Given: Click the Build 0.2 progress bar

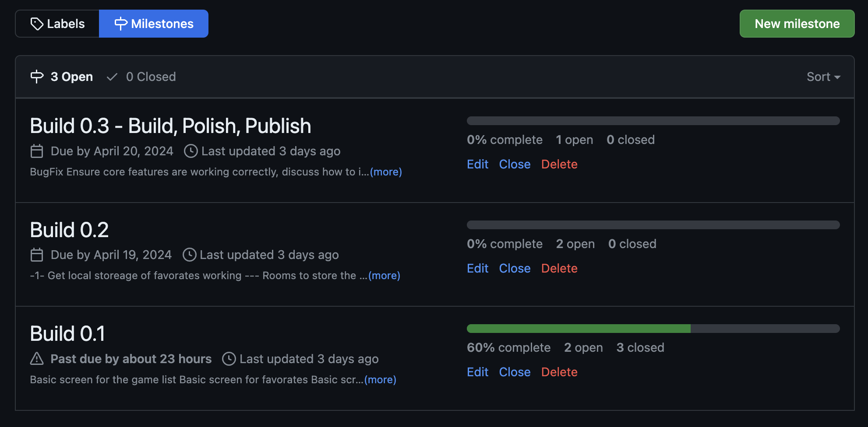Looking at the screenshot, I should click(x=653, y=225).
